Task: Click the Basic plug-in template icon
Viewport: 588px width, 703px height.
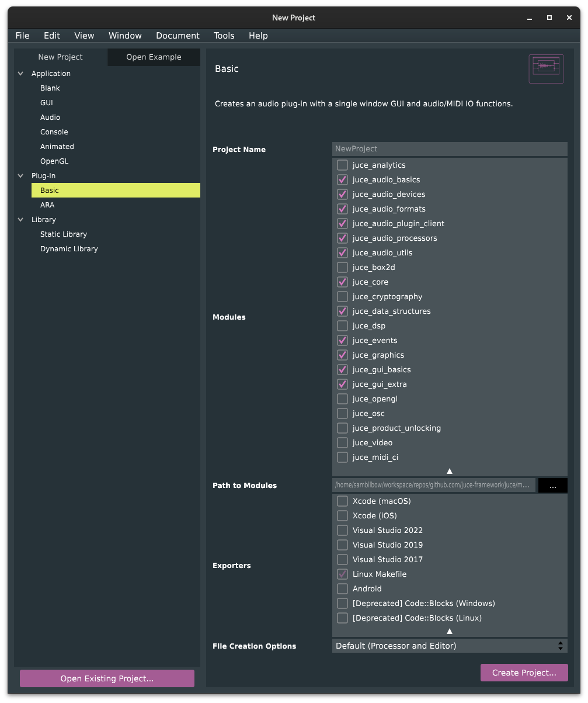Action: 546,69
